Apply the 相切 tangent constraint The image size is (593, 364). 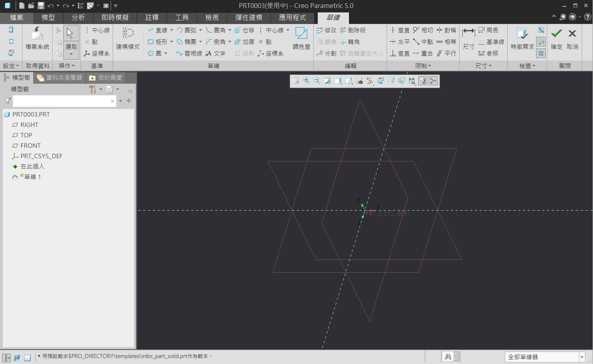[x=423, y=30]
